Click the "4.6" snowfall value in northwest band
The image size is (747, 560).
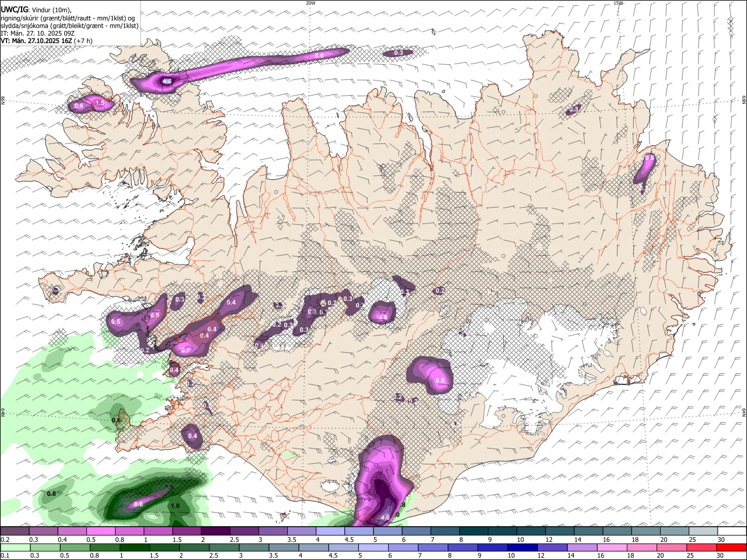tap(167, 82)
